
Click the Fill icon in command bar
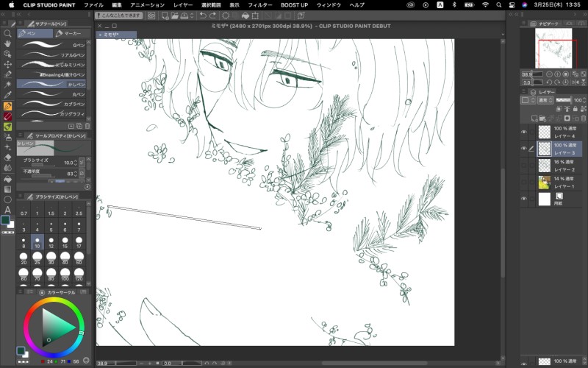[x=245, y=15]
